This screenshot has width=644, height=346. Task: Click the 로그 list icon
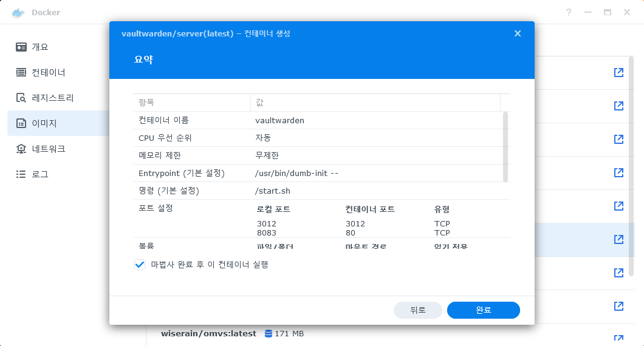click(x=21, y=174)
